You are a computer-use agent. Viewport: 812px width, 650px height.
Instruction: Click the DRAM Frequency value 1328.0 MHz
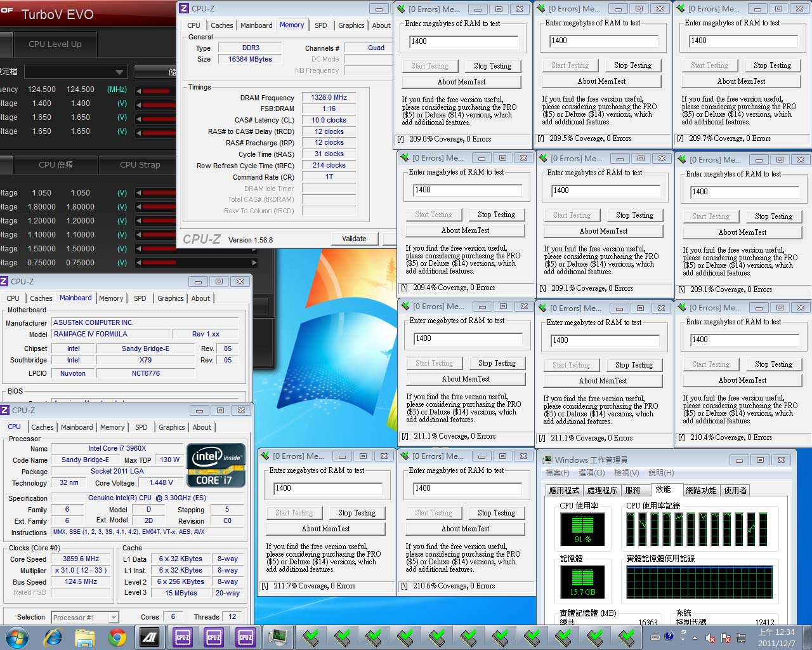pos(329,98)
